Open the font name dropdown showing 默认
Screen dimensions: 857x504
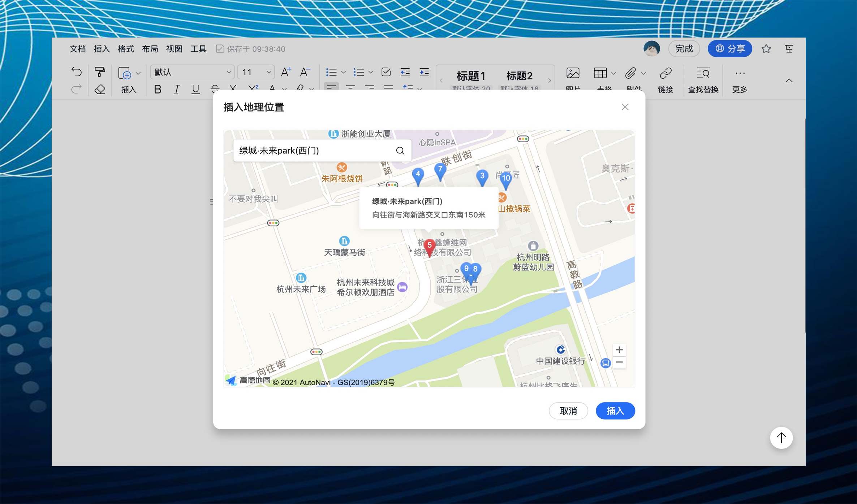point(192,72)
